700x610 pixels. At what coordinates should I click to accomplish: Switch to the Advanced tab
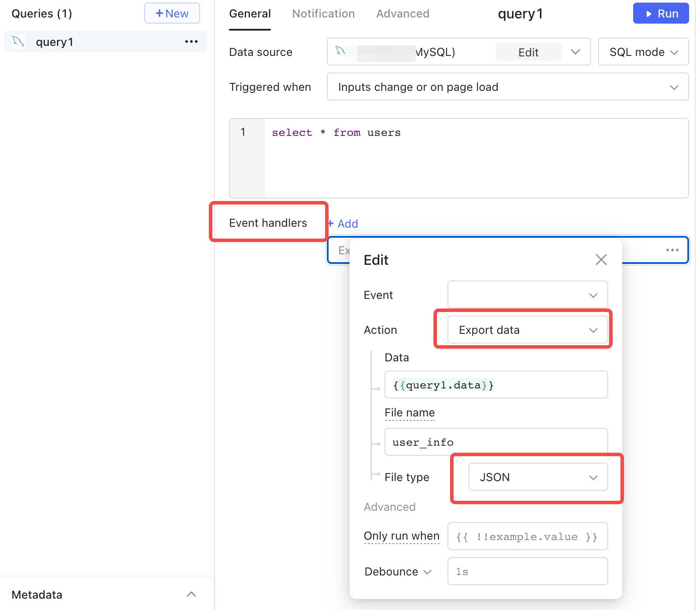(x=402, y=14)
